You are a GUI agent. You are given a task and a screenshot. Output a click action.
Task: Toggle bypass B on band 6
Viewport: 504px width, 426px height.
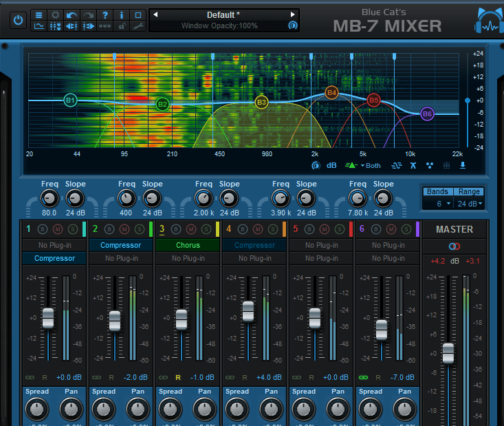click(x=376, y=229)
